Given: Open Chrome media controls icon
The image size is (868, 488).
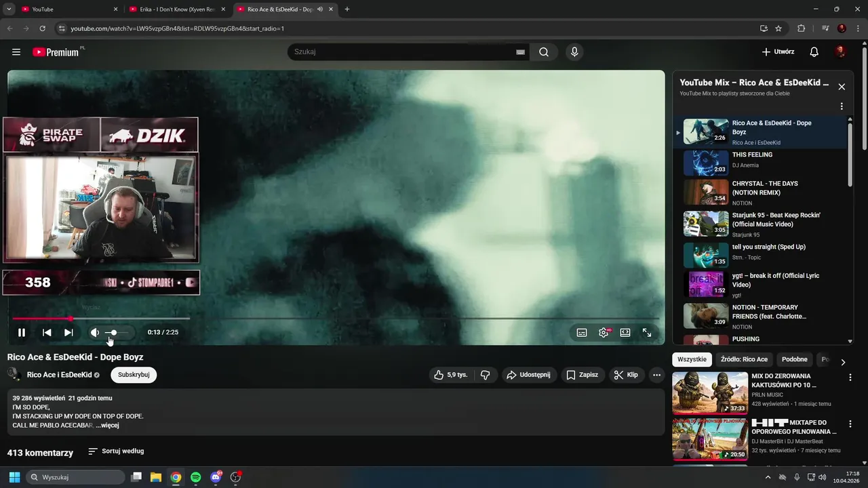Looking at the screenshot, I should click(825, 28).
